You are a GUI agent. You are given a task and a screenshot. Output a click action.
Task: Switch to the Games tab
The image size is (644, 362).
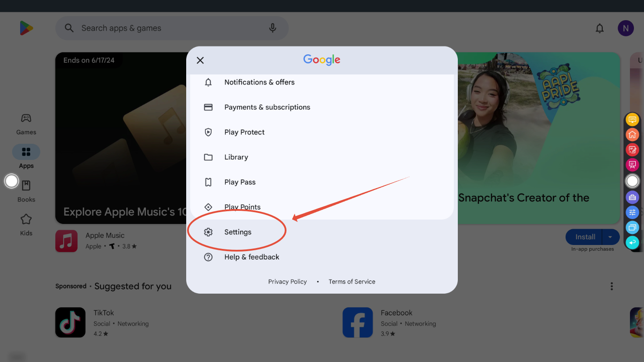pyautogui.click(x=26, y=124)
